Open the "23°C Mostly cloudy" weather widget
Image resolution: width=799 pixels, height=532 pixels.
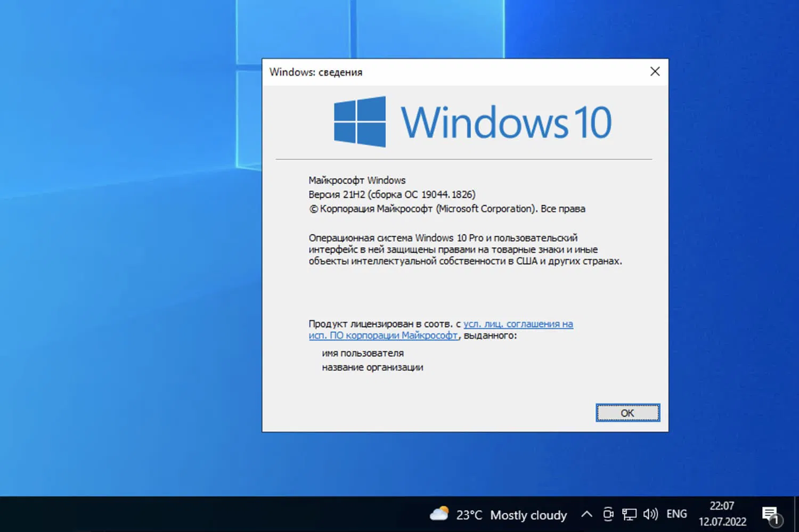click(499, 514)
